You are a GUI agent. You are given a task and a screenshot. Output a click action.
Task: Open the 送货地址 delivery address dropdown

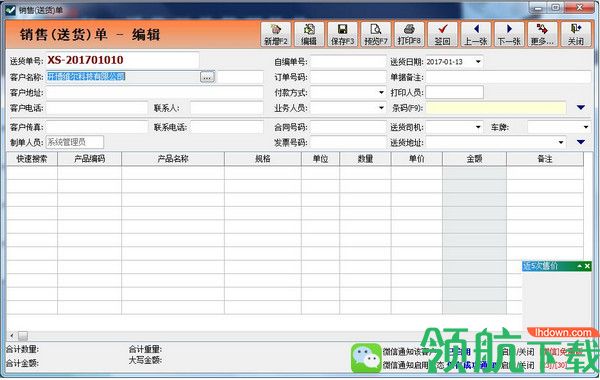561,142
